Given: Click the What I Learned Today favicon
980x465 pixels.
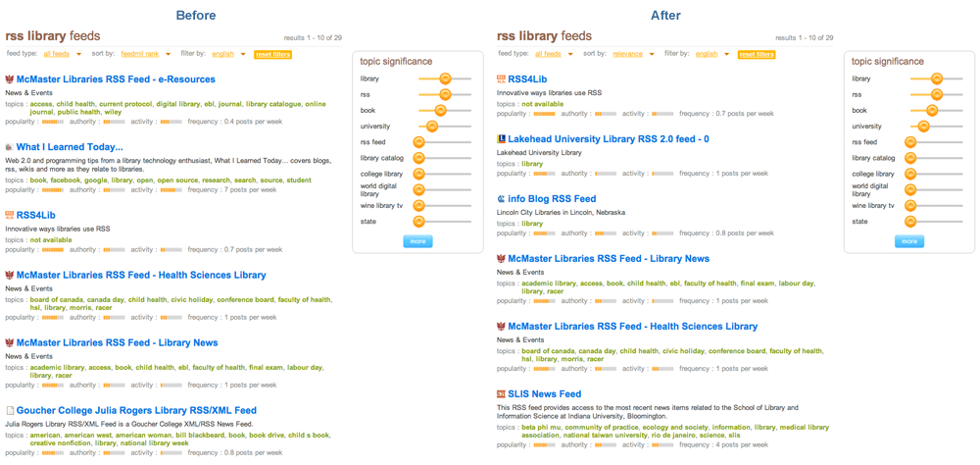Looking at the screenshot, I should [10, 147].
